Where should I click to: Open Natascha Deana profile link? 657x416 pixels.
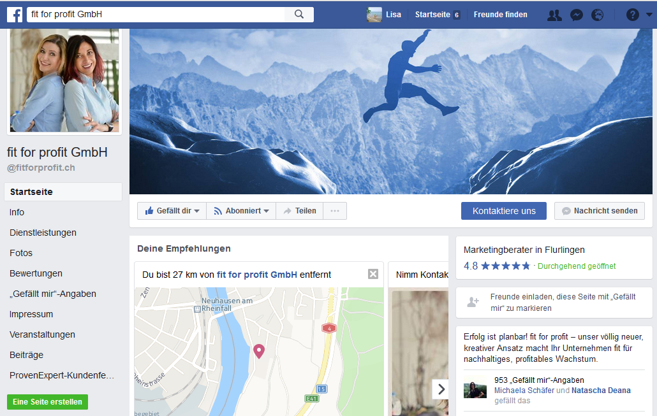coord(601,390)
